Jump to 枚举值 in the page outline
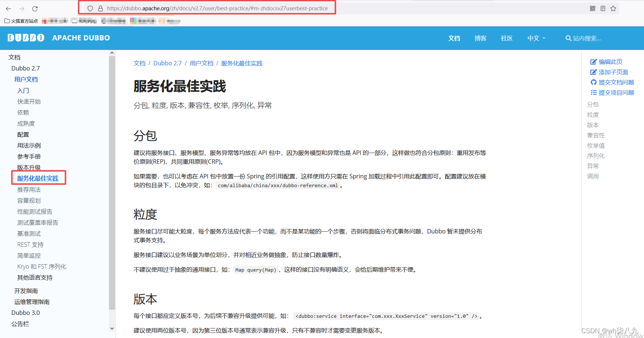 pyautogui.click(x=596, y=146)
